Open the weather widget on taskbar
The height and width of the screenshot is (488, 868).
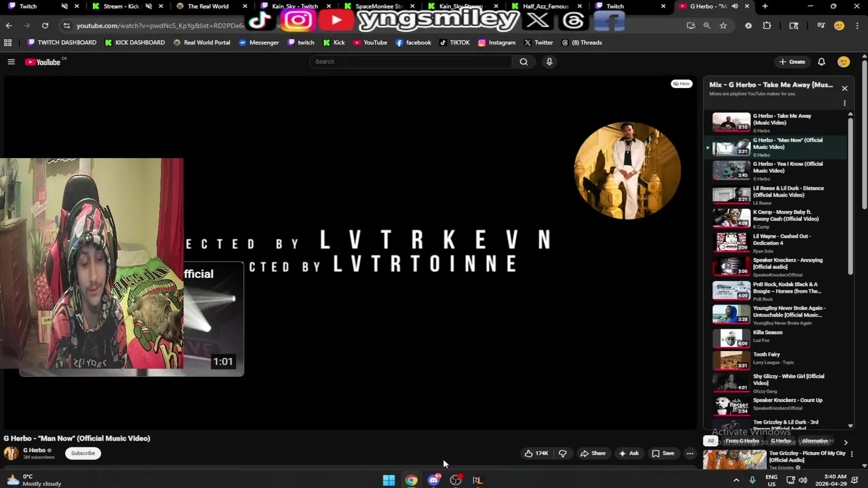[32, 481]
